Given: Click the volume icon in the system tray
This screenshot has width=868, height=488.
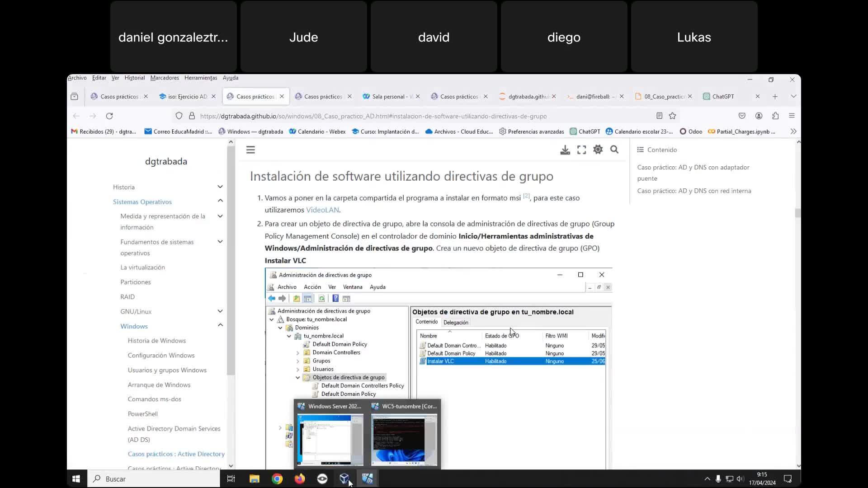Looking at the screenshot, I should click(x=740, y=479).
